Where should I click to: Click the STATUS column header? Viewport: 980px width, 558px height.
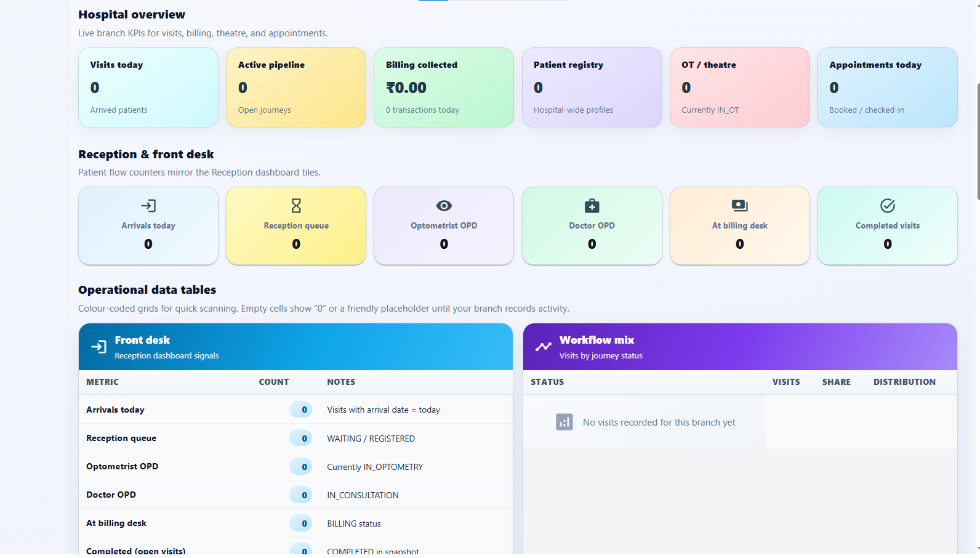click(547, 382)
